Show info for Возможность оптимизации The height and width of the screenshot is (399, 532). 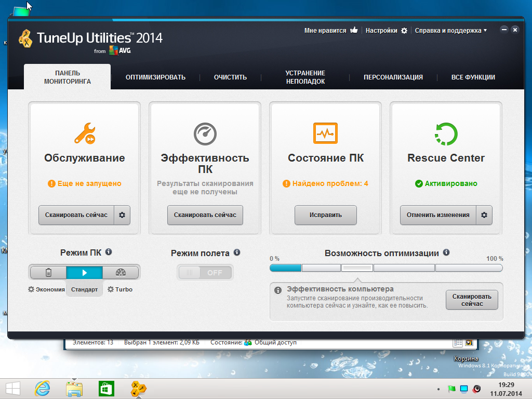[446, 252]
